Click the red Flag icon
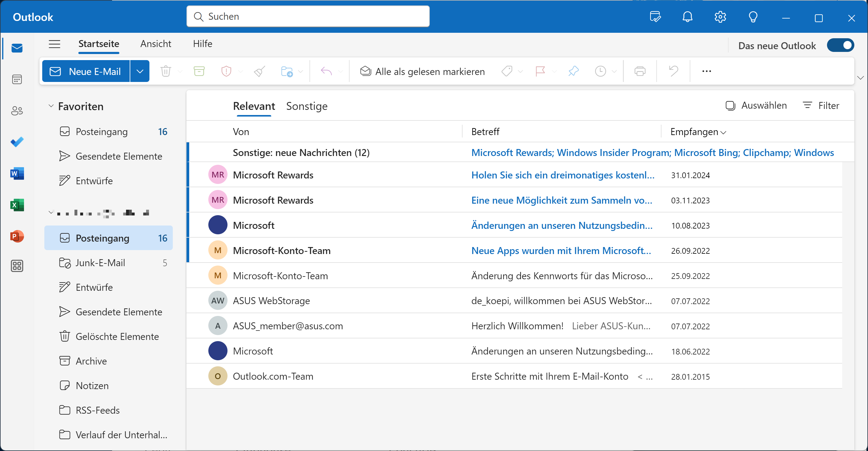 point(540,71)
